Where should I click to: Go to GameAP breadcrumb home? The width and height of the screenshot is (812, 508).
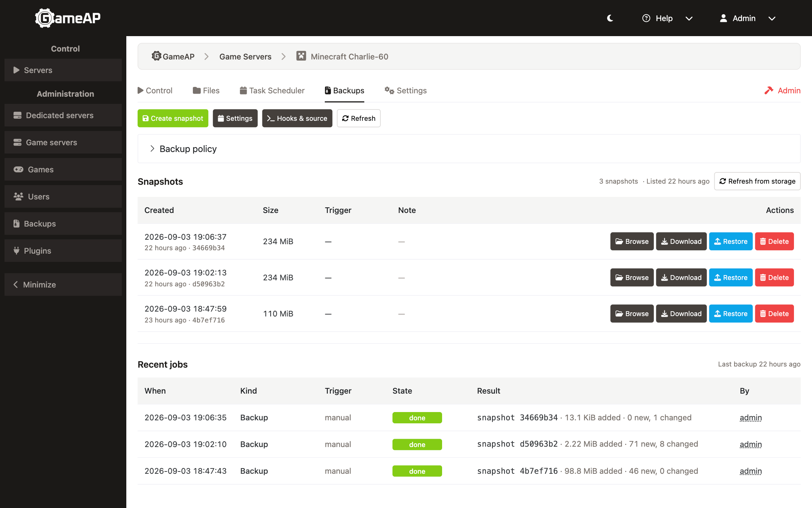click(173, 56)
